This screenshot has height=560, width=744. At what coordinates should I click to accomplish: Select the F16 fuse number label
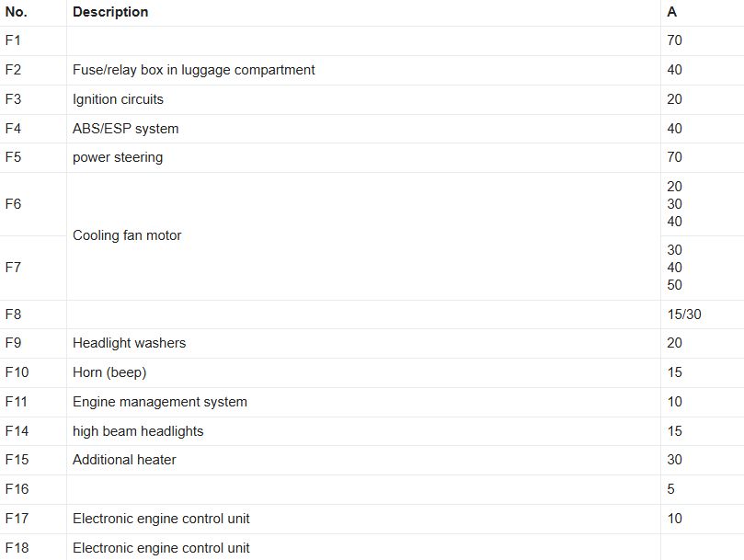click(x=17, y=489)
